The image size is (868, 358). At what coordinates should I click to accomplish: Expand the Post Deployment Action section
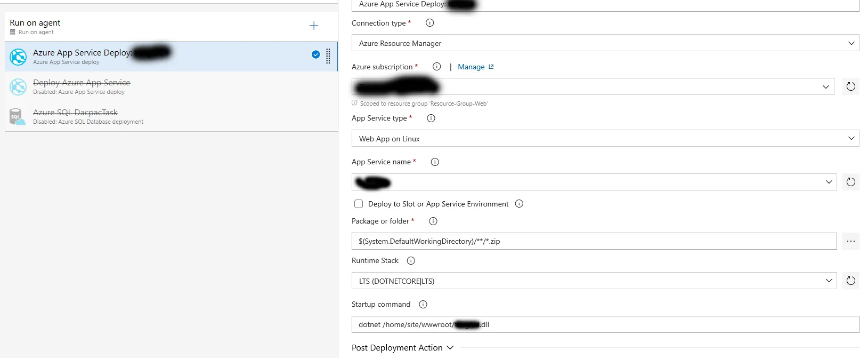[402, 348]
